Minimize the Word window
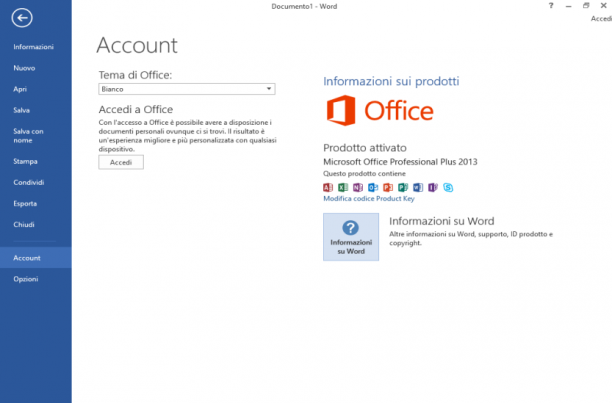Screen dimensions: 612x403 click(x=568, y=6)
